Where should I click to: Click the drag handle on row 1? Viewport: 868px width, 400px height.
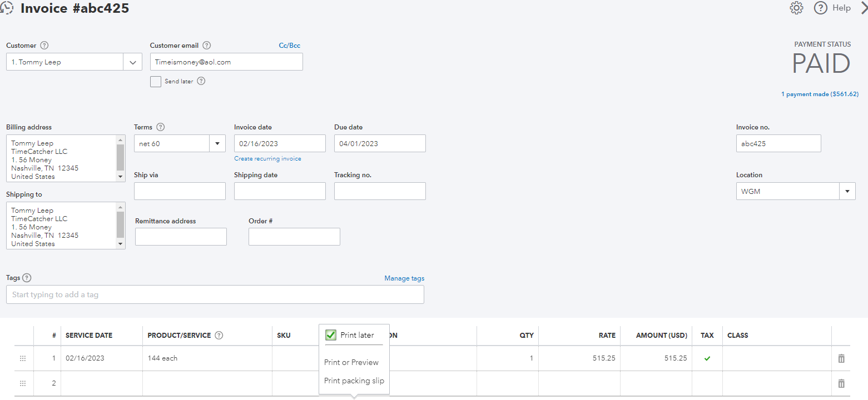tap(23, 358)
